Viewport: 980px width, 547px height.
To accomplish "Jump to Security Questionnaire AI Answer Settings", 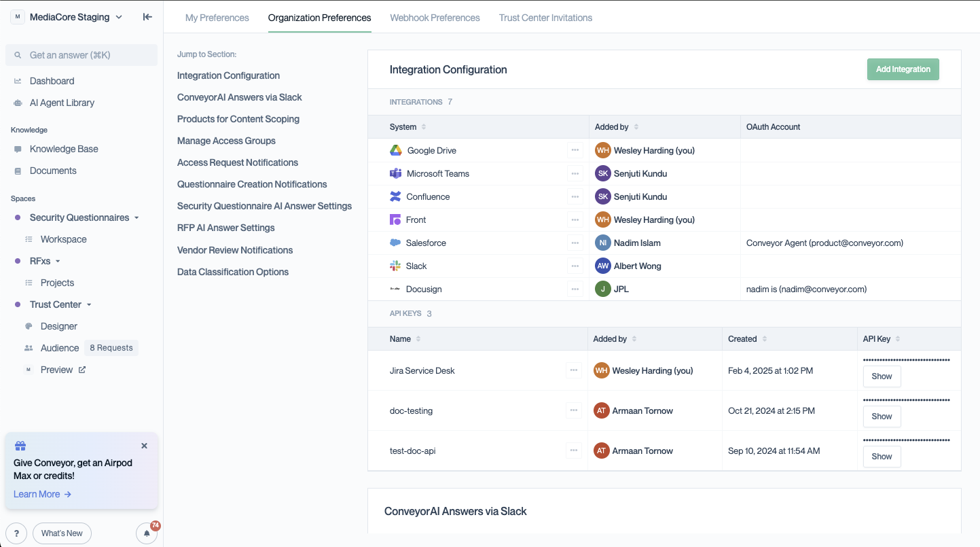I will click(265, 206).
